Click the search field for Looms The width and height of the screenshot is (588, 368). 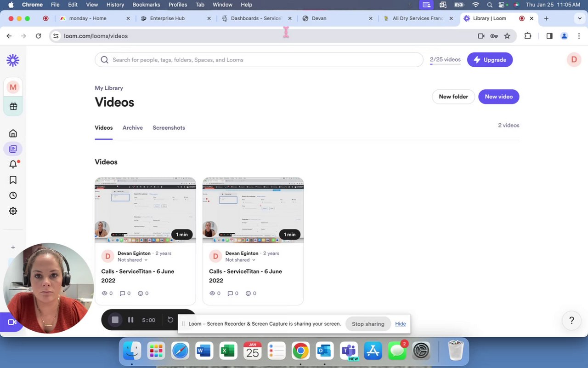pyautogui.click(x=259, y=60)
